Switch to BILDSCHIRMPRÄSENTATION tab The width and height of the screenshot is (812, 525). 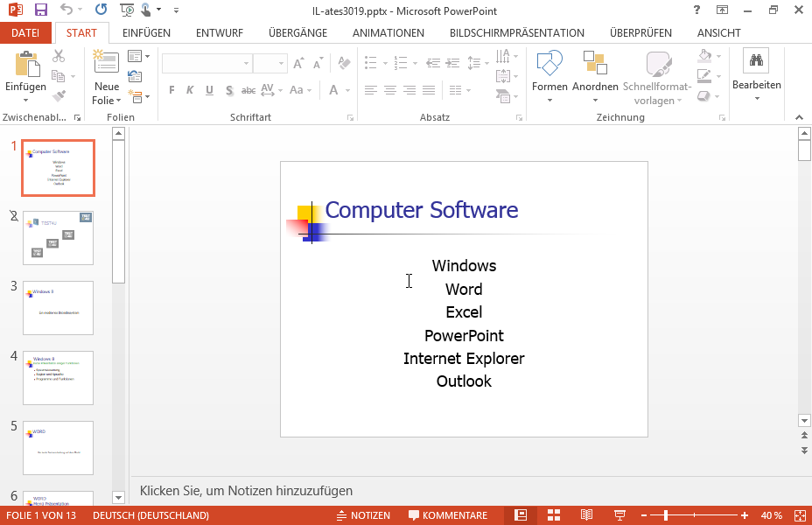517,32
